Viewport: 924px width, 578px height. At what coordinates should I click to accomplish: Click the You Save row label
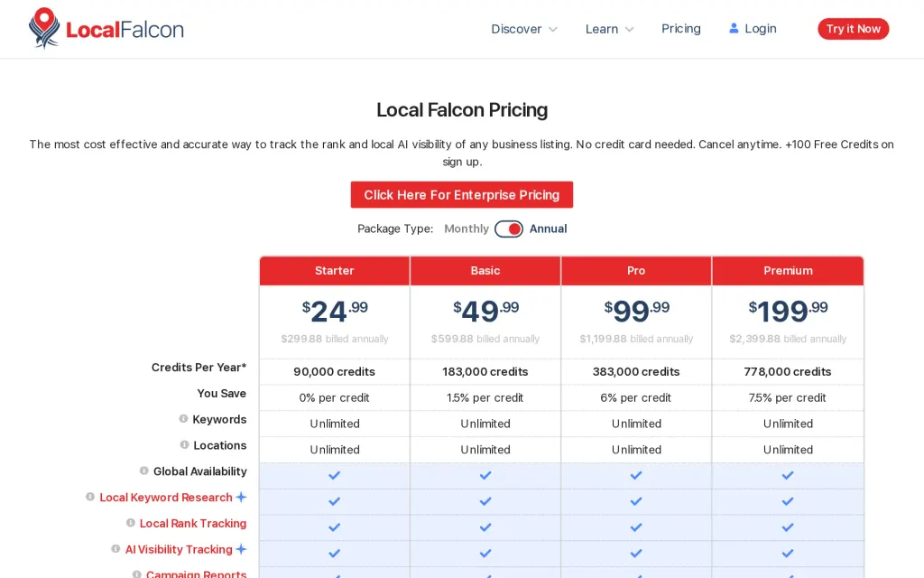(222, 394)
